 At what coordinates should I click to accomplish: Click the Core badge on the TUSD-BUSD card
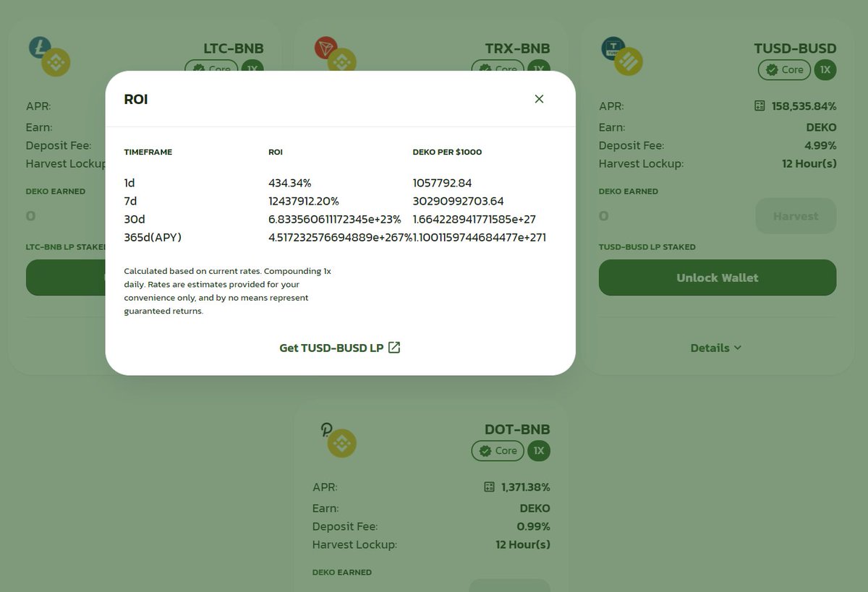coord(784,70)
